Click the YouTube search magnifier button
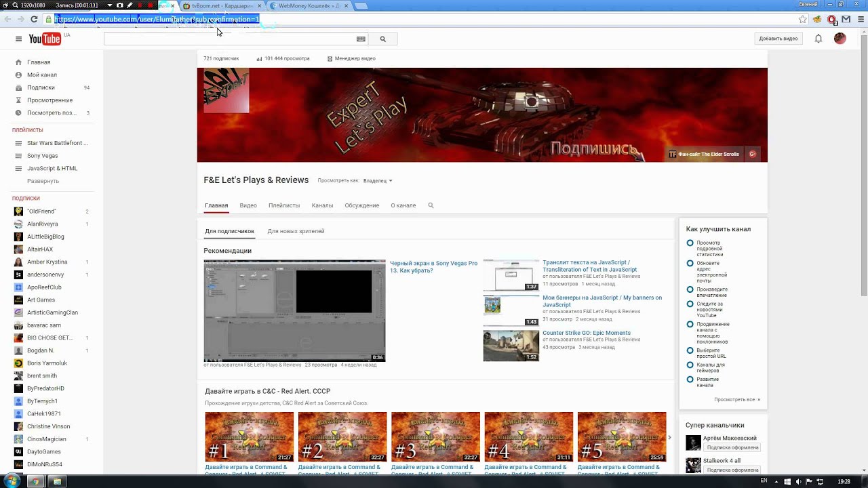 click(382, 39)
